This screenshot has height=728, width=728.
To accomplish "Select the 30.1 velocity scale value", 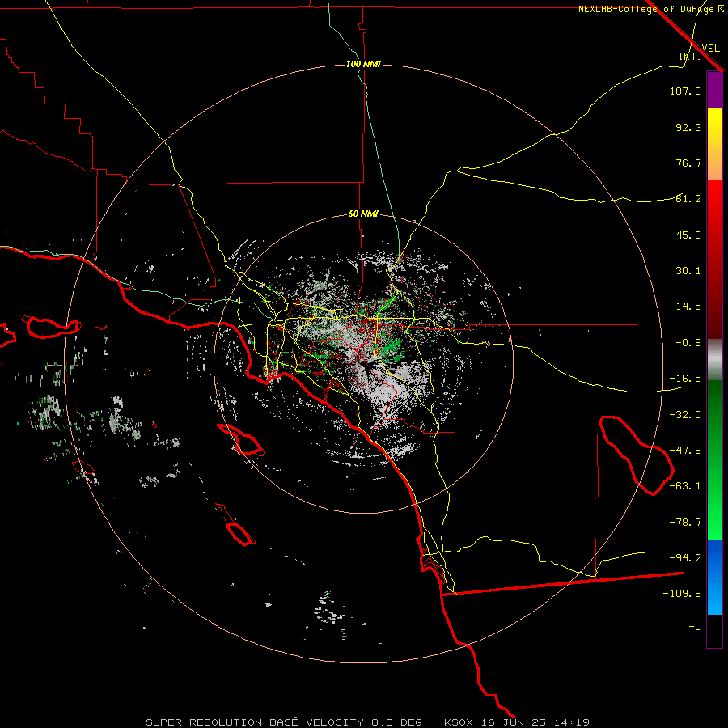I will click(x=688, y=271).
